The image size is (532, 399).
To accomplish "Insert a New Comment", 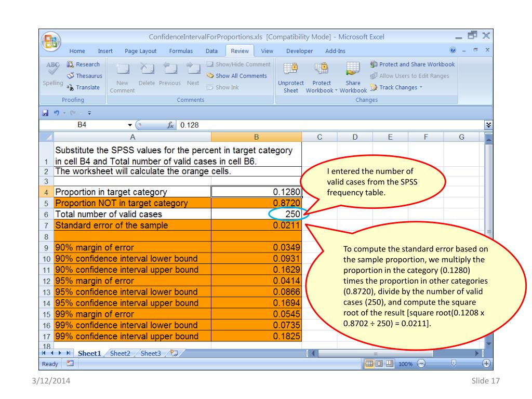I will (x=122, y=78).
